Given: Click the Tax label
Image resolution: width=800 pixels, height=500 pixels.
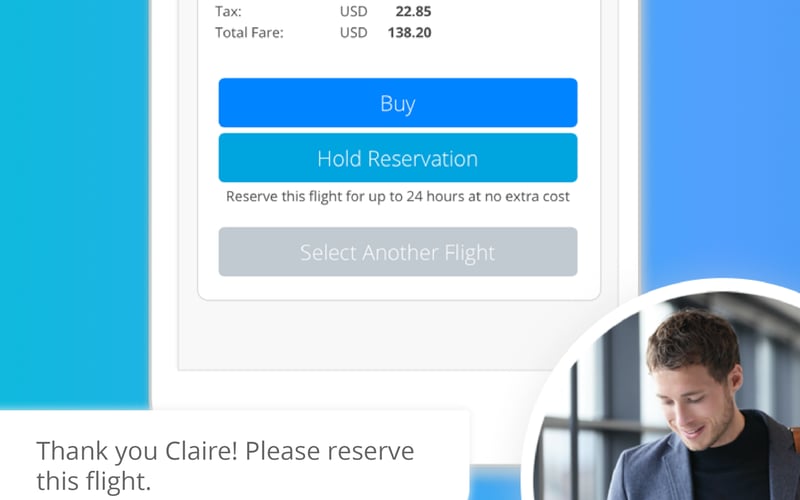Looking at the screenshot, I should (x=228, y=11).
